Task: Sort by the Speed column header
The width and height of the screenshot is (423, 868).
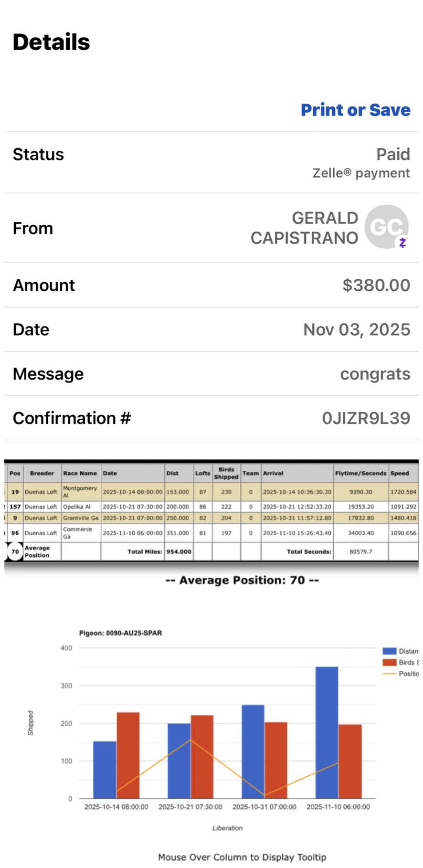Action: pos(400,473)
